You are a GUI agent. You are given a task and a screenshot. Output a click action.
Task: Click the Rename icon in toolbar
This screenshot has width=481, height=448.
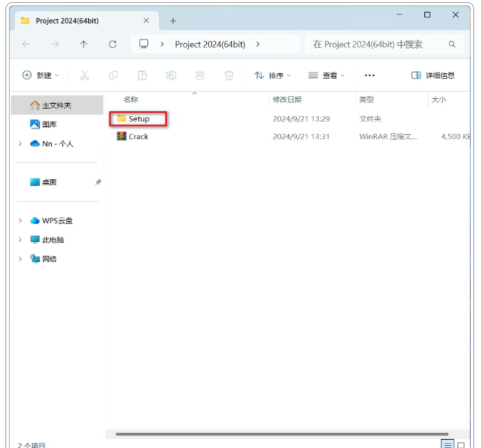tap(171, 75)
